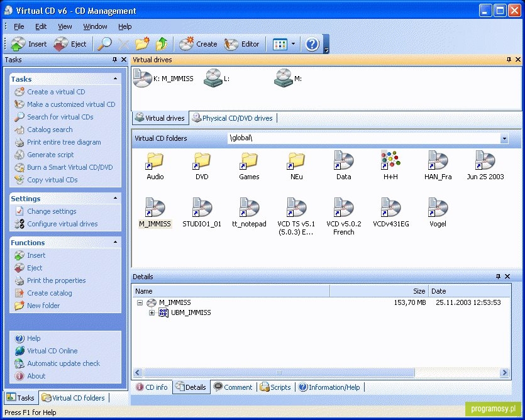Viewport: 525px width, 420px height.
Task: Switch to the Scripts tab
Action: [x=275, y=387]
